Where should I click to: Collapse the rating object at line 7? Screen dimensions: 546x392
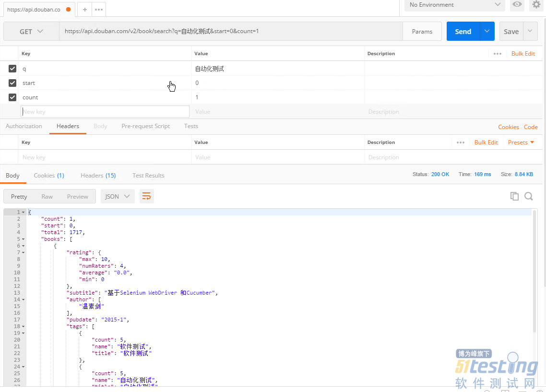click(24, 252)
